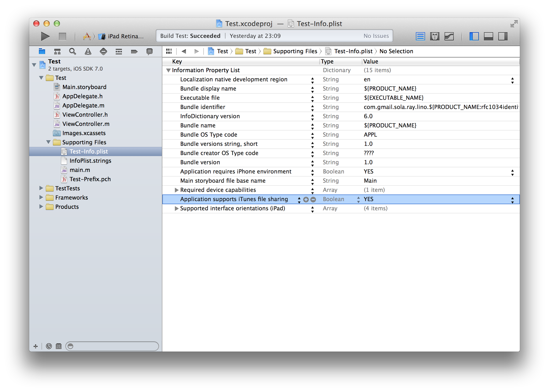Show the utilities panel
The image size is (549, 392).
(502, 36)
